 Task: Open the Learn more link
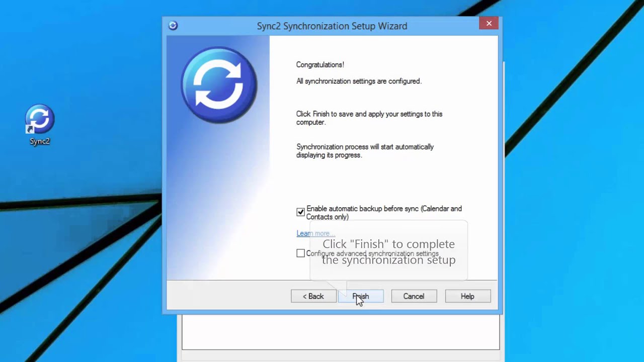[x=315, y=233]
